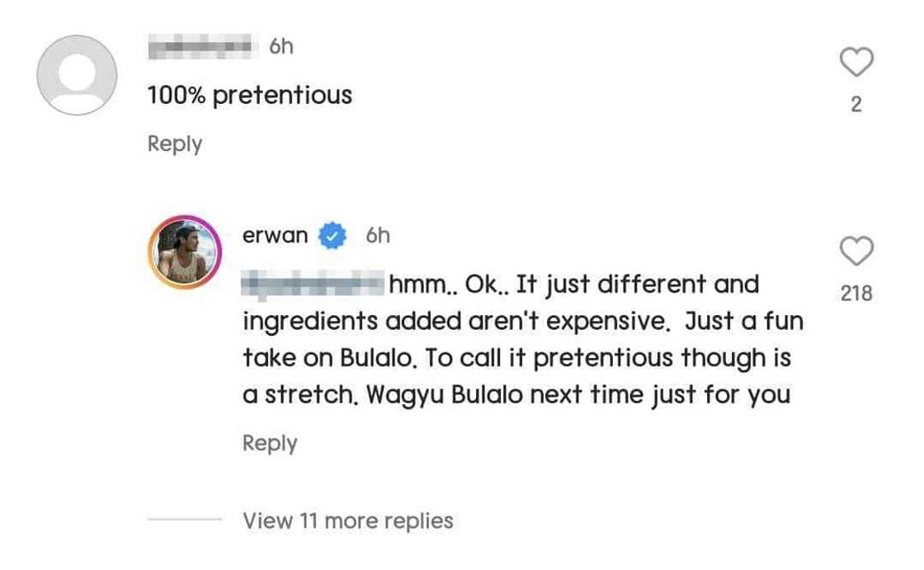Expand "View 11 more replies"

pos(347,521)
